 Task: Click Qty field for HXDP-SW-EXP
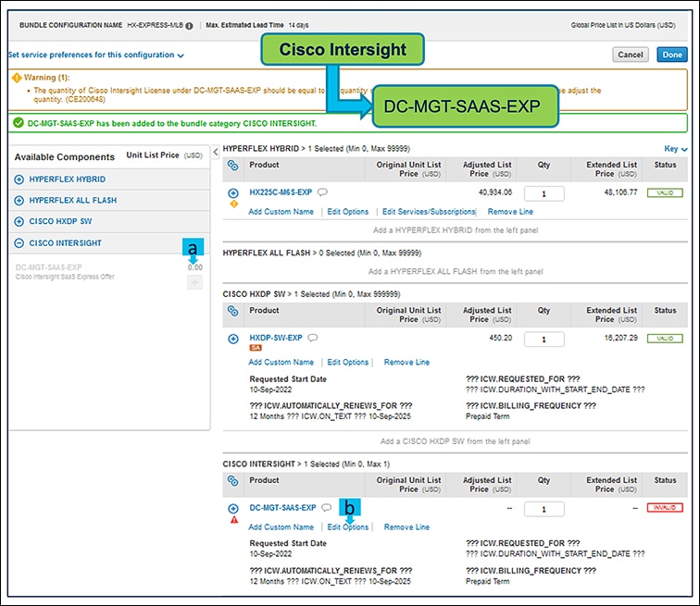(544, 340)
